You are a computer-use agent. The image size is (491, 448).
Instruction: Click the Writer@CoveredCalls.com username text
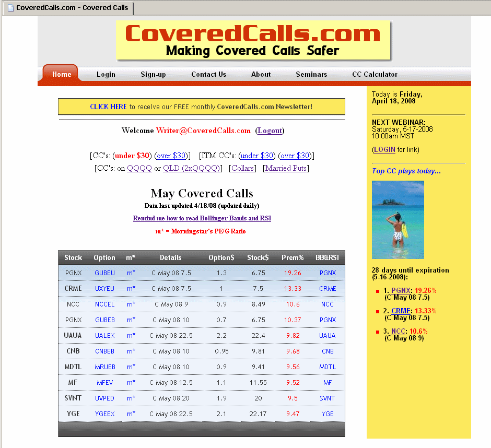point(203,131)
